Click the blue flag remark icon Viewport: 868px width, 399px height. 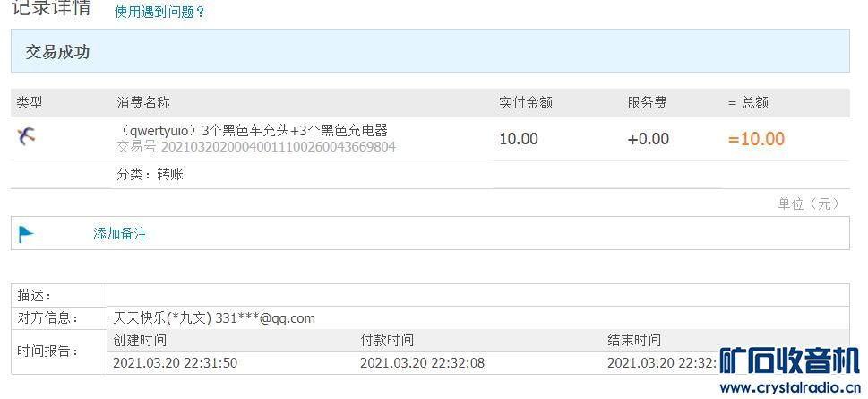coord(26,234)
